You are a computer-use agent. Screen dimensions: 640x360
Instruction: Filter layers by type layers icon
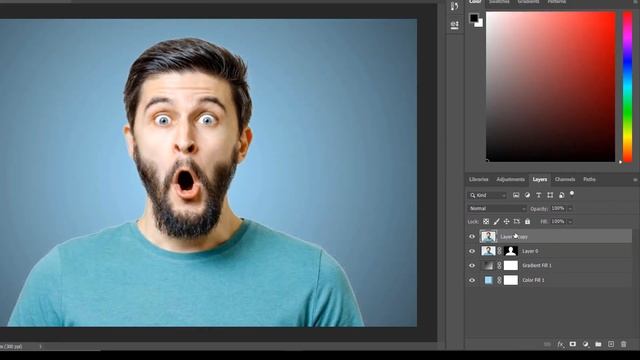point(539,196)
